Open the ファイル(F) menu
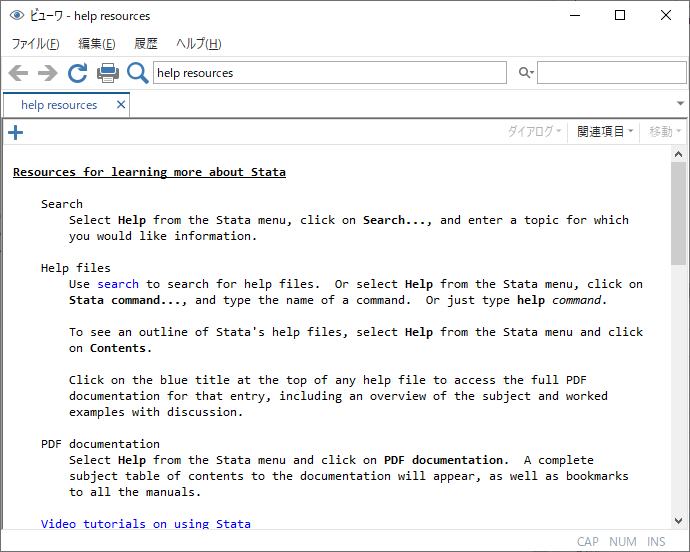Viewport: 690px width, 552px height. coord(35,44)
